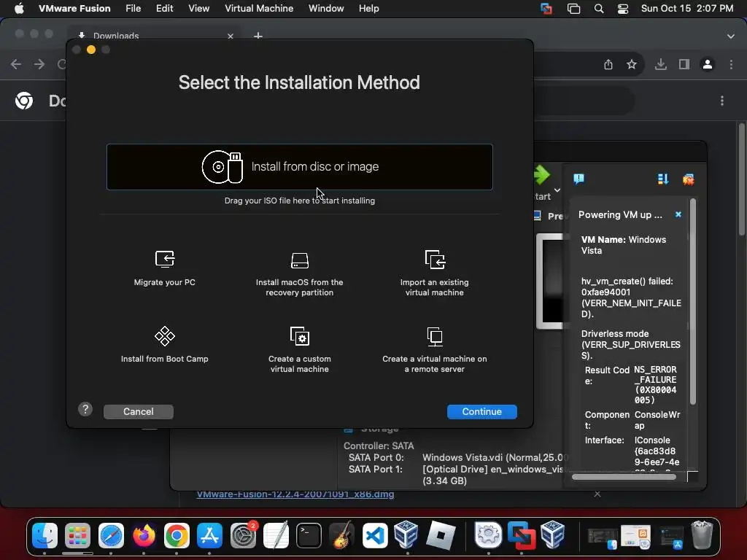747x560 pixels.
Task: Click the VirtualBox notification vertical scrollbar
Action: 693,302
